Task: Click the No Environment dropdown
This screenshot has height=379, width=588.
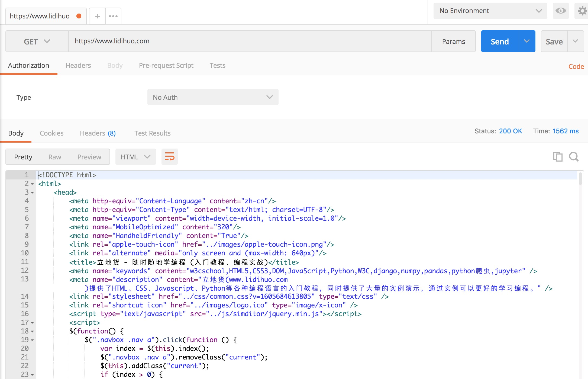Action: pos(489,10)
